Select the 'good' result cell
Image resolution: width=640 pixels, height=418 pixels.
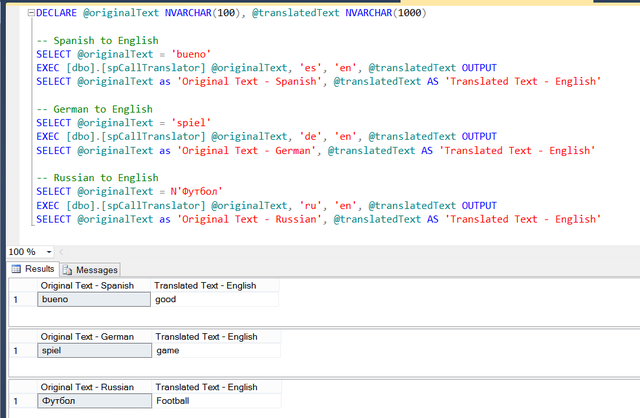[x=215, y=299]
